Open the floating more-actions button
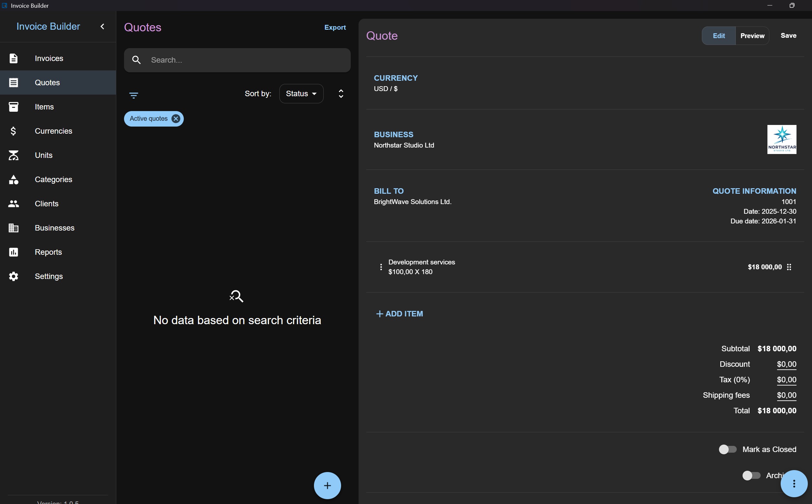Viewport: 812px width, 504px height. coord(794,483)
